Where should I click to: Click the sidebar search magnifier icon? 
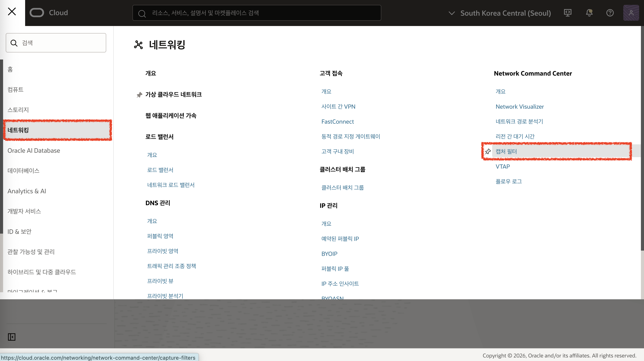point(14,43)
